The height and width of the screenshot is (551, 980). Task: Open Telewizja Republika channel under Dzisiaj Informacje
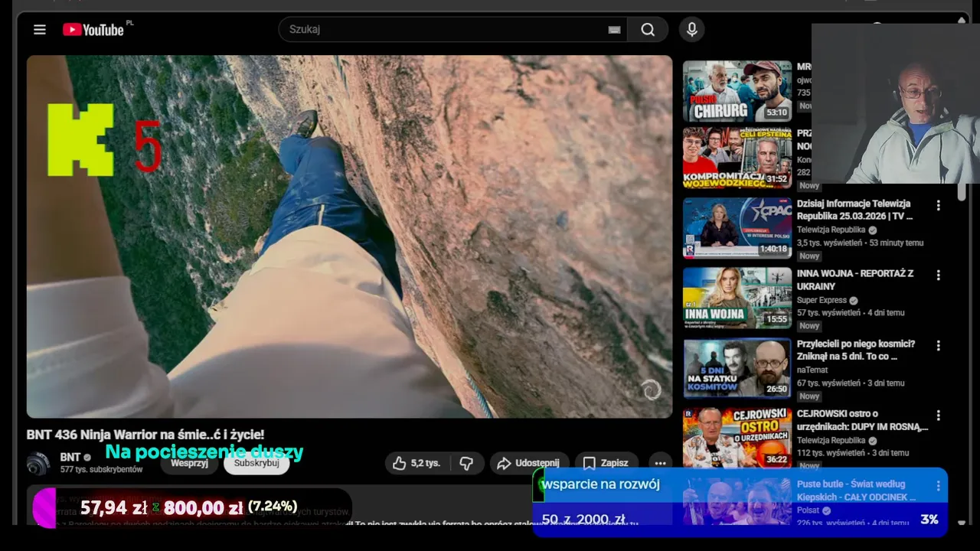tap(831, 230)
